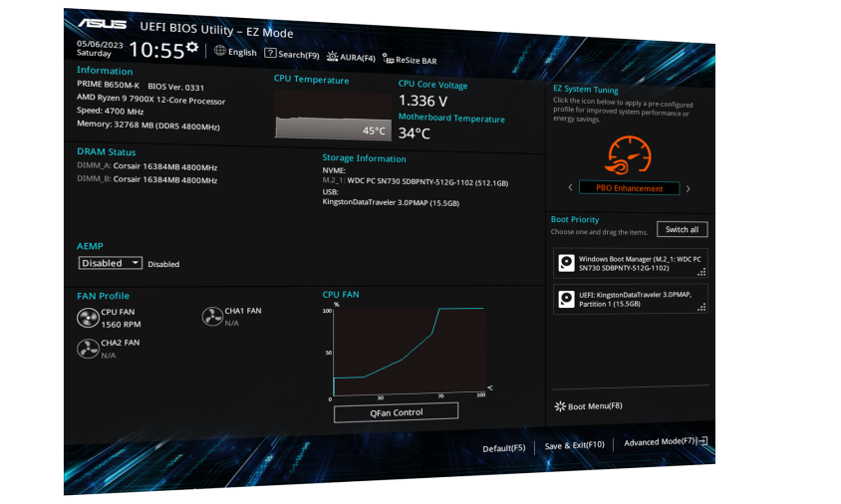Open Boot Menu(F8)
This screenshot has width=841, height=504.
coord(588,405)
